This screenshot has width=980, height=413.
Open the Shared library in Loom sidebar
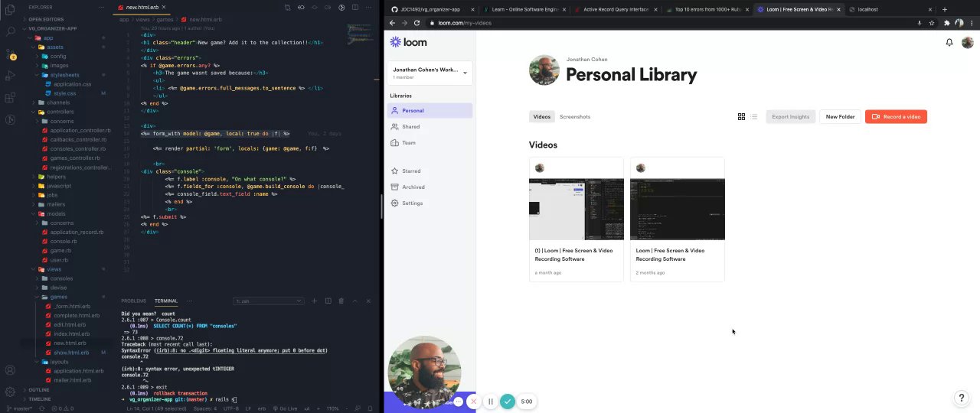[430, 126]
